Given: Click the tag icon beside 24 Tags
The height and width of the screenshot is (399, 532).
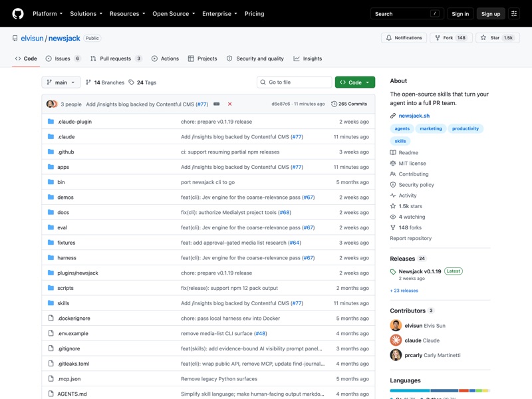Looking at the screenshot, I should (x=131, y=82).
